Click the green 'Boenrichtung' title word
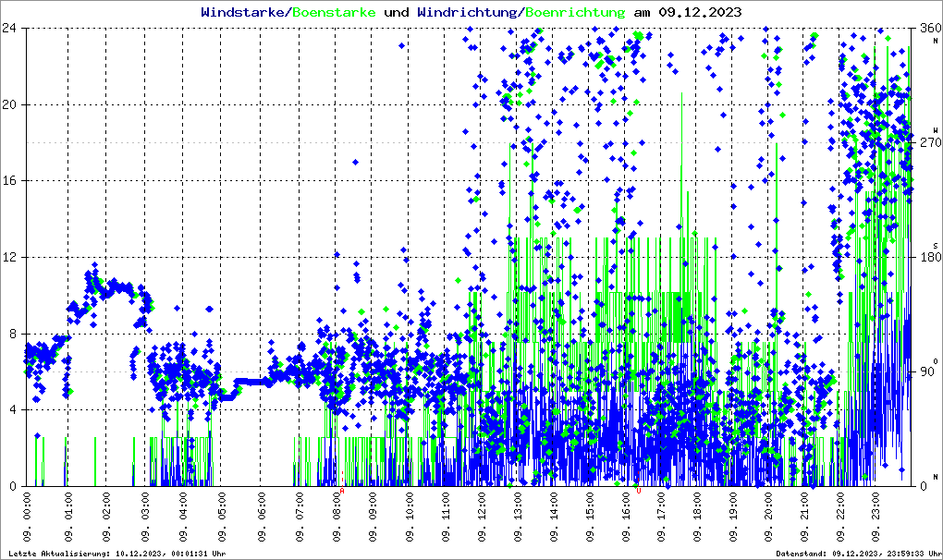The image size is (943, 560). (575, 12)
